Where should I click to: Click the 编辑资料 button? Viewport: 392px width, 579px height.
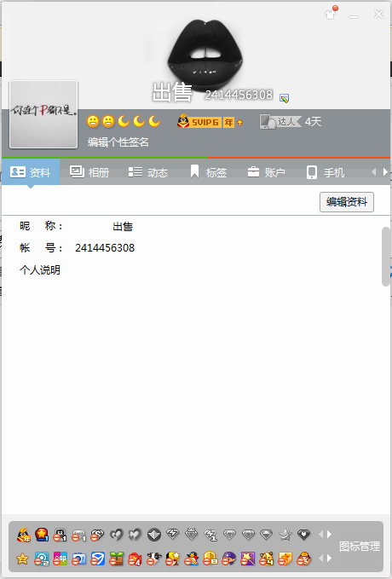[347, 202]
